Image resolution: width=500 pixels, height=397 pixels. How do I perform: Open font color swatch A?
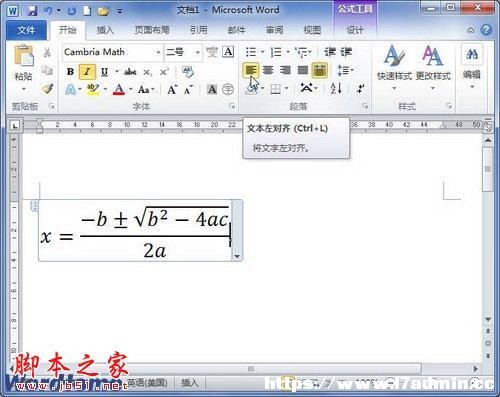click(x=119, y=89)
